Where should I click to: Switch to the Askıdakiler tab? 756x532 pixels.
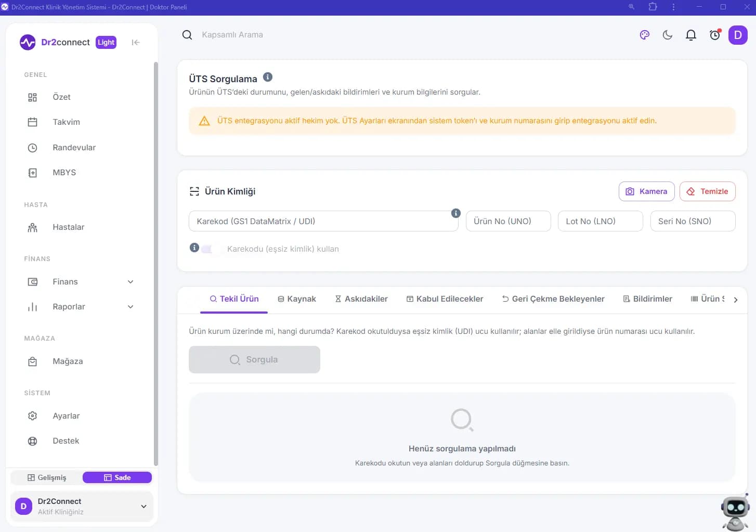(361, 299)
